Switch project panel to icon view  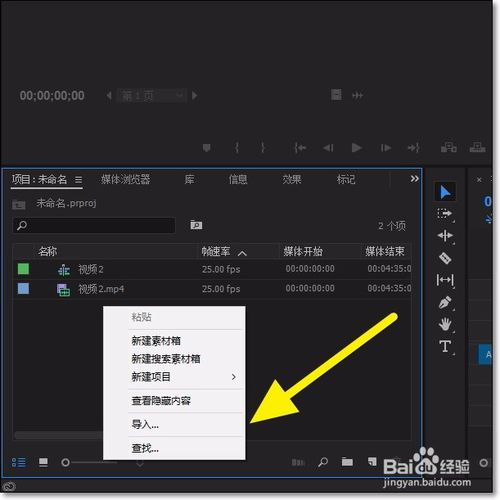(x=43, y=462)
